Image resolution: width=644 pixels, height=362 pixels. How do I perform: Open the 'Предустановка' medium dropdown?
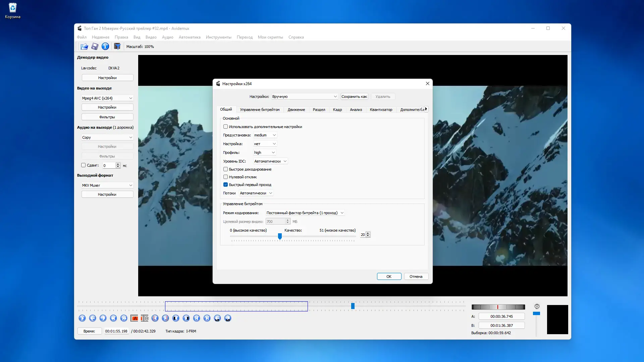(x=265, y=135)
